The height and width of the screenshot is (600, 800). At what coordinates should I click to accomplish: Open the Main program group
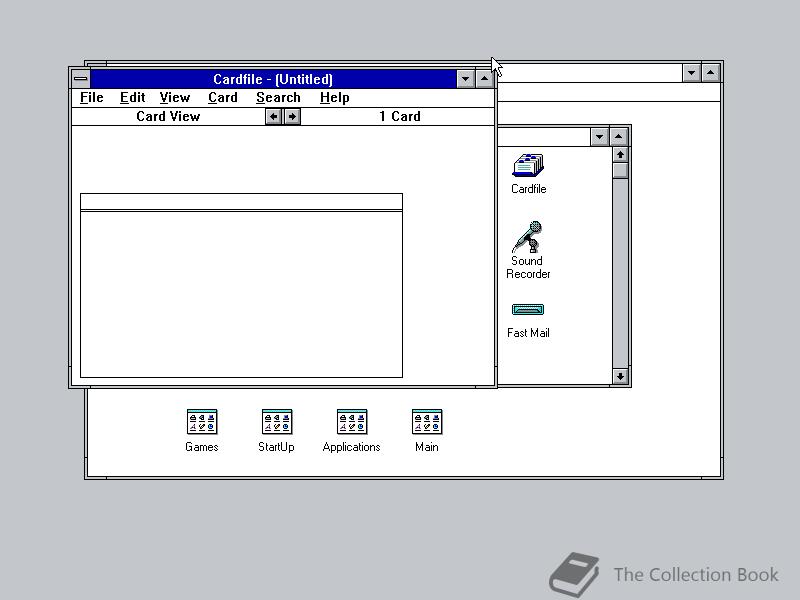pos(427,431)
